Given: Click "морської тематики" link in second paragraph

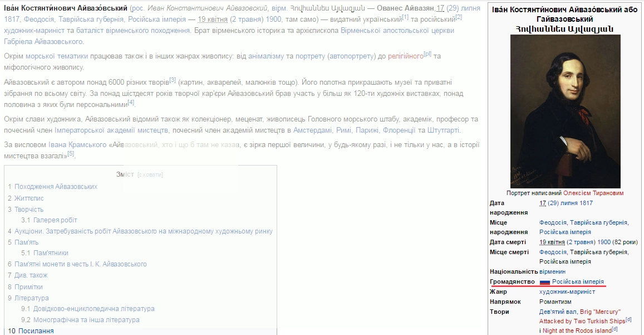Looking at the screenshot, I should (57, 56).
